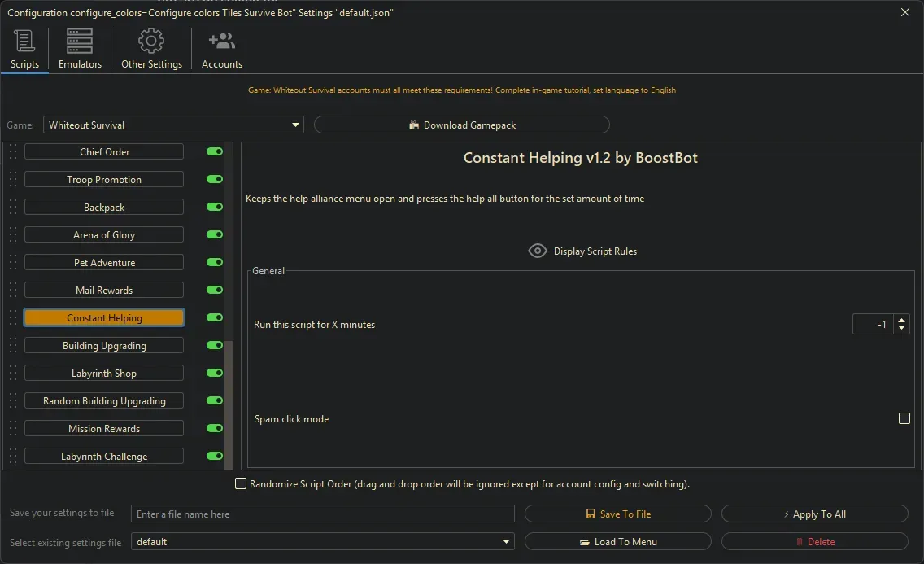Toggle the Constant Helping script switch
Viewport: 924px width, 564px height.
pyautogui.click(x=213, y=317)
